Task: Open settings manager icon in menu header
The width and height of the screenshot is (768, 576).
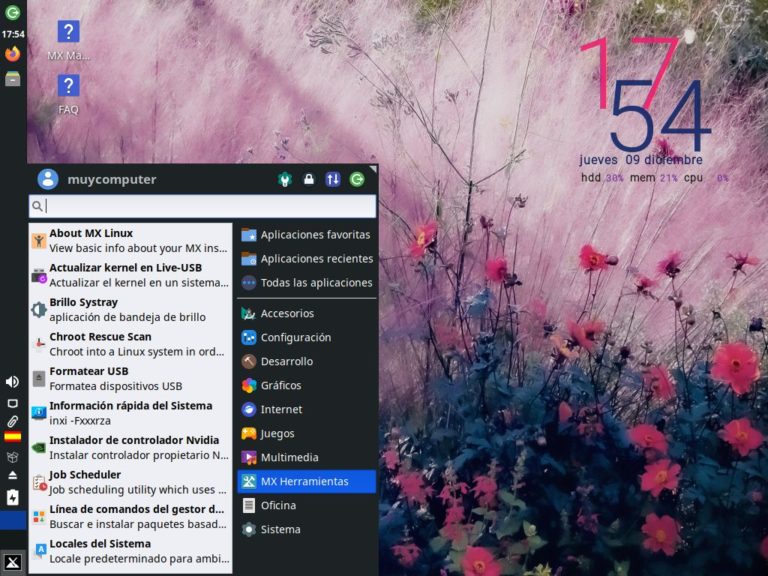Action: 285,179
